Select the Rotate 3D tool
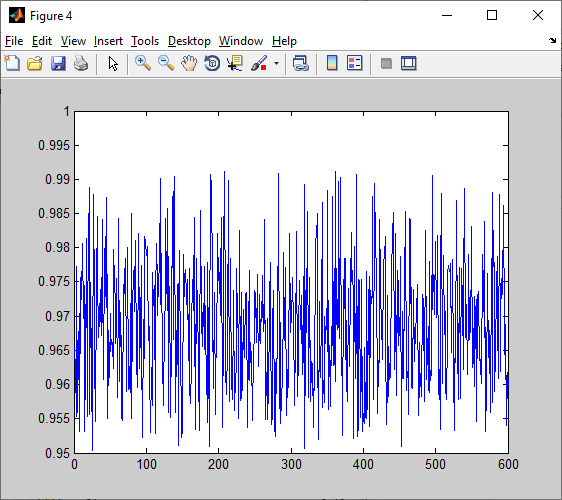Image resolution: width=562 pixels, height=500 pixels. click(x=212, y=63)
